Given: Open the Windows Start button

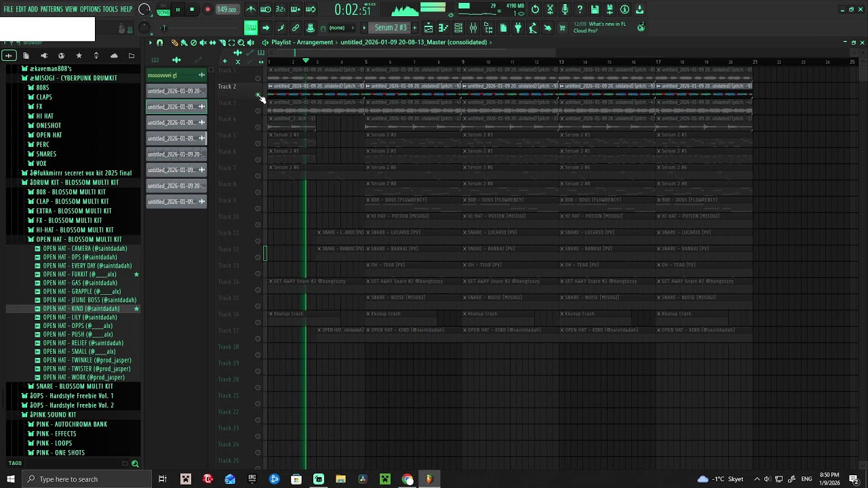Looking at the screenshot, I should point(9,479).
